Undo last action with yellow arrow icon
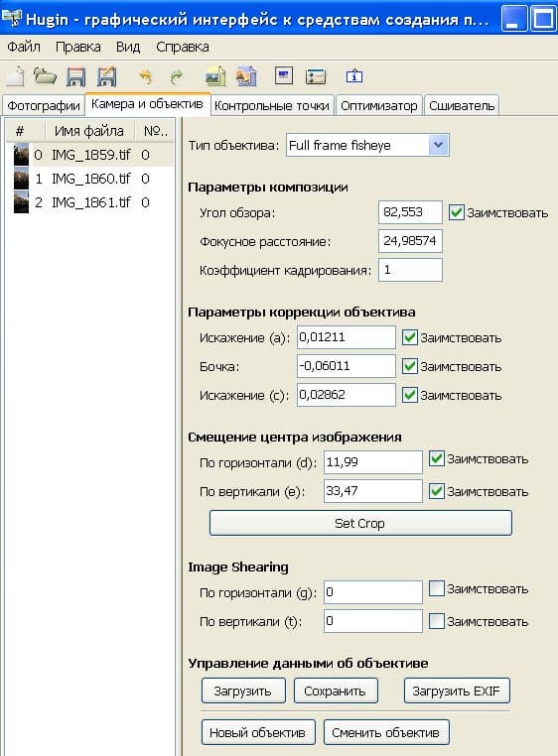This screenshot has height=756, width=558. (145, 76)
